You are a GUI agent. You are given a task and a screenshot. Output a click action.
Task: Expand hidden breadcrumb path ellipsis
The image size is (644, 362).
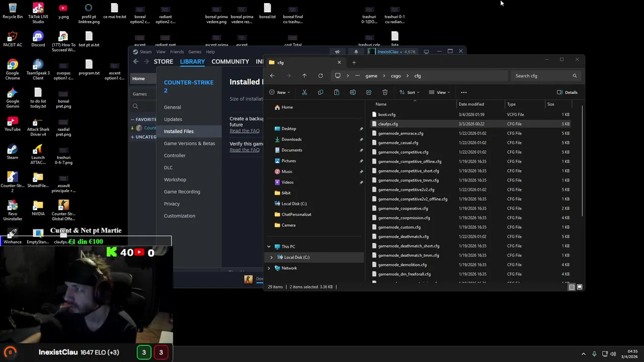coord(357,76)
